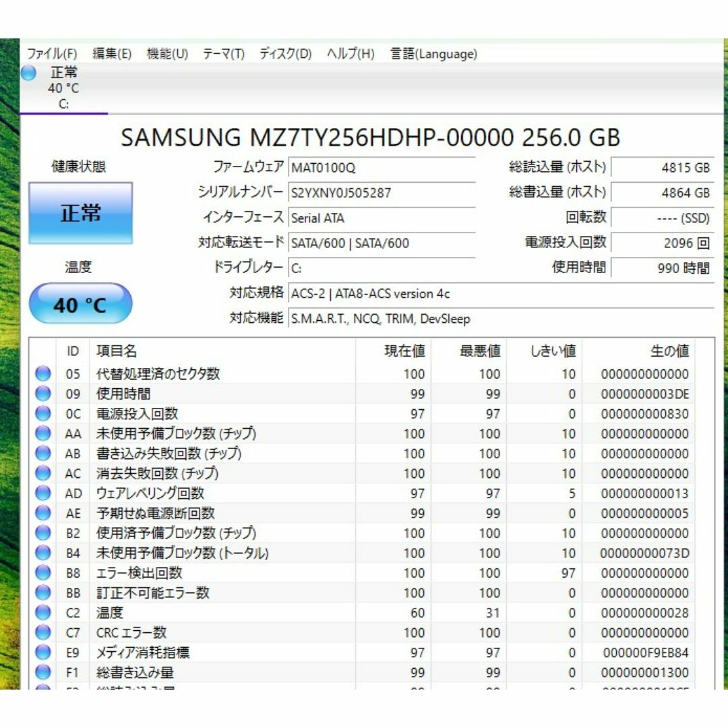The width and height of the screenshot is (728, 728).
Task: Select the 総書き込み量 attribute name
Action: (135, 672)
